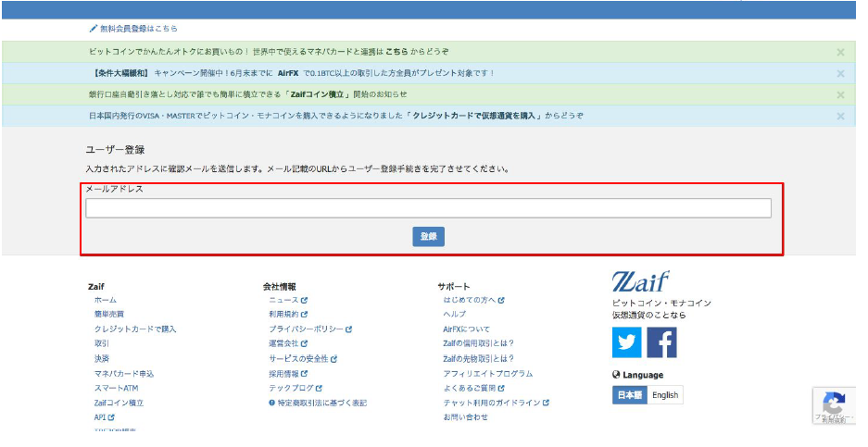Screen dimensions: 868x447
Task: Click the メールアドレス input field
Action: coord(428,208)
